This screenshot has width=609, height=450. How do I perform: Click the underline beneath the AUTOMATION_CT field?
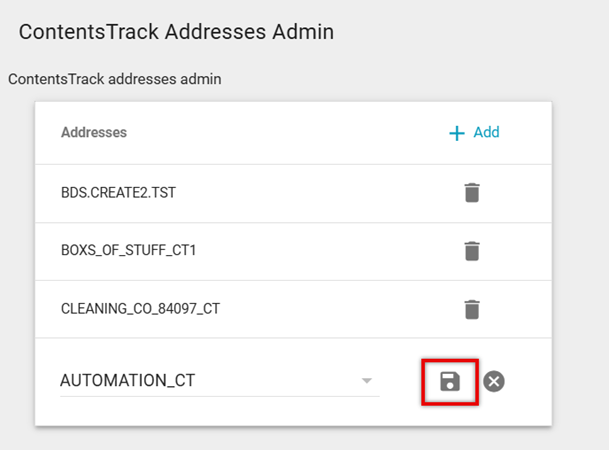(220, 396)
